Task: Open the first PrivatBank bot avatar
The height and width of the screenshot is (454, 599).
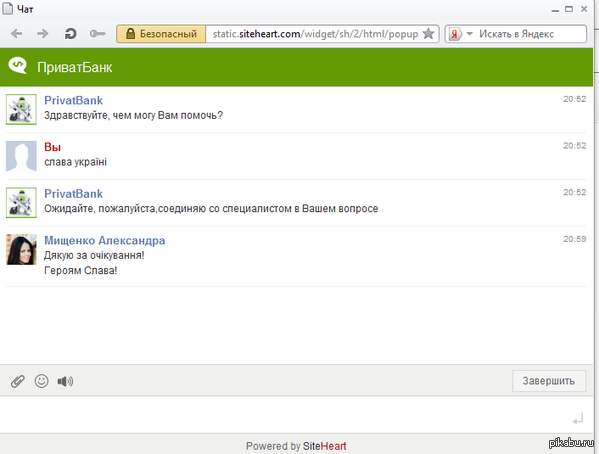Action: 21,109
